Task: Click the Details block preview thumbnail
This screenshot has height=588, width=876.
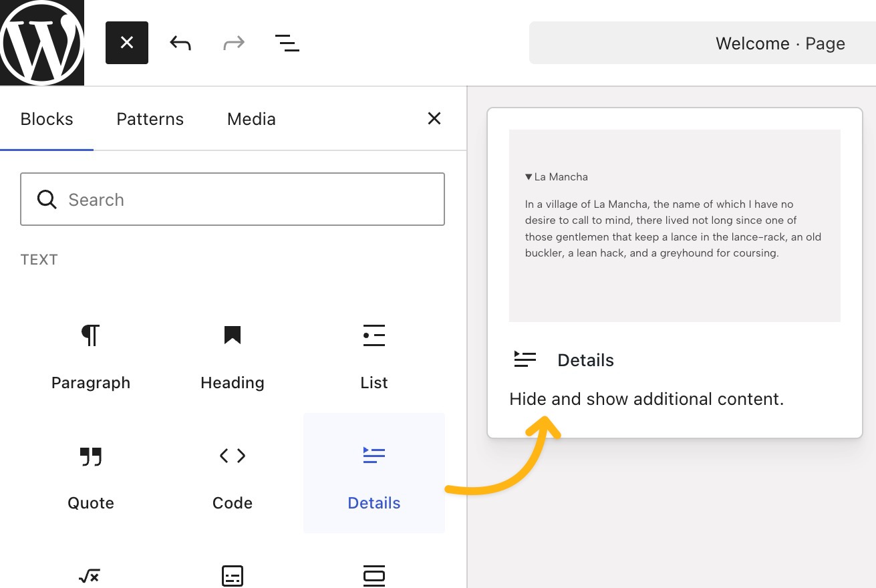Action: point(675,226)
